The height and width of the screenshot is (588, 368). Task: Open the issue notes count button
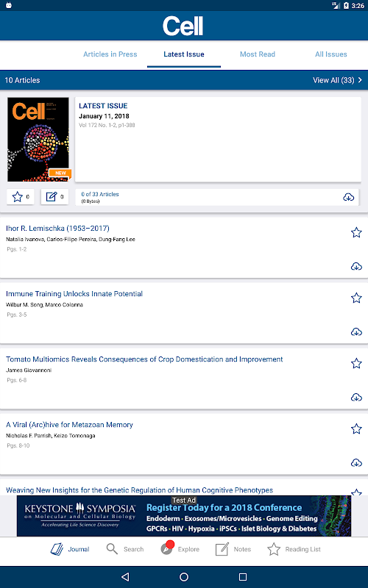click(54, 197)
